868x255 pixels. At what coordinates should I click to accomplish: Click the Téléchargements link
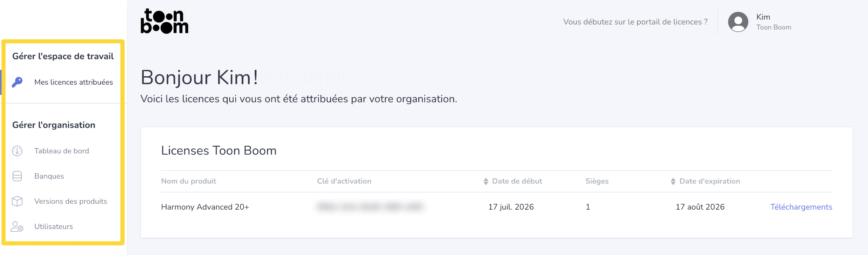(801, 207)
